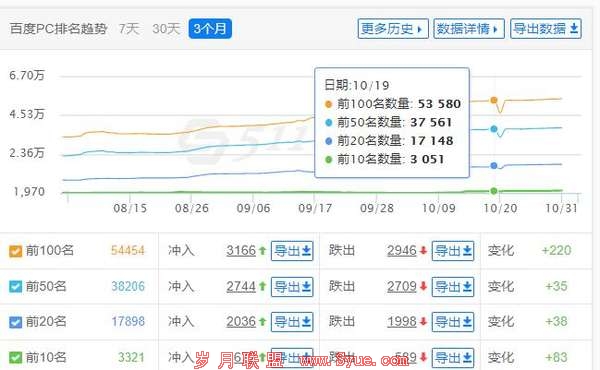Click the +83 change value
Viewport: 600px width, 370px height.
tap(556, 357)
